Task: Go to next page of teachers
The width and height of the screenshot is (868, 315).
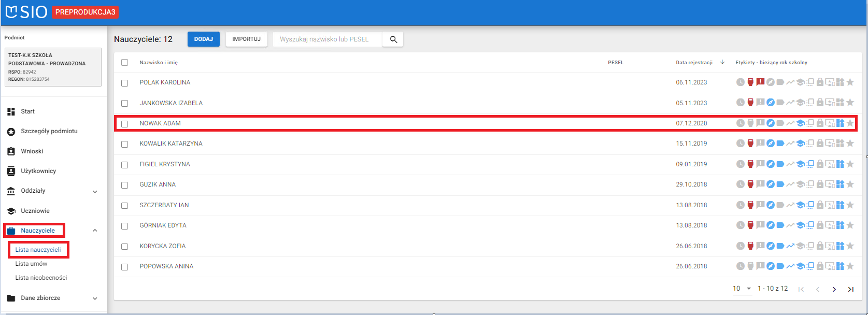Action: coord(834,289)
